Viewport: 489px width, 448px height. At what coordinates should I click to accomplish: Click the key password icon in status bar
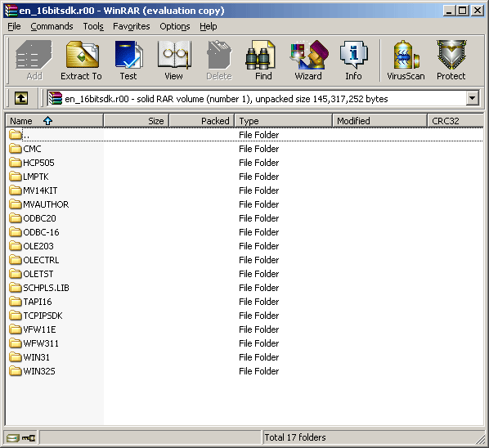click(29, 438)
